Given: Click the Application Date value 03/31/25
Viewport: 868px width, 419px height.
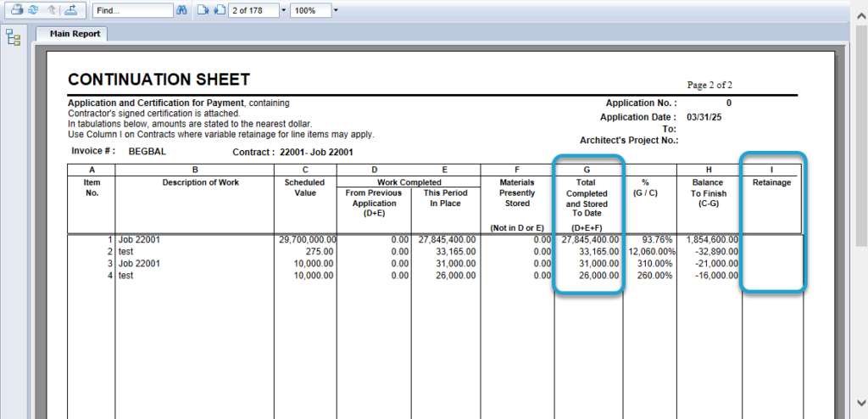Looking at the screenshot, I should pos(704,118).
